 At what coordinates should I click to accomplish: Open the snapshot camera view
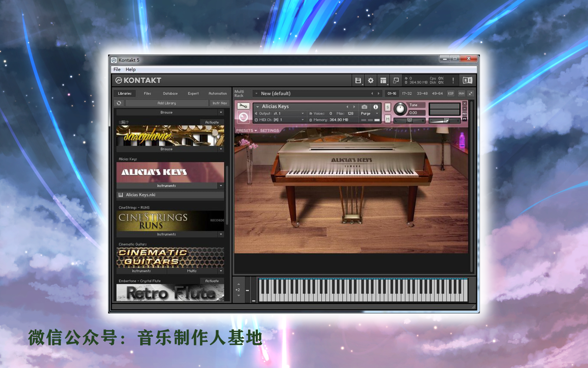(364, 107)
